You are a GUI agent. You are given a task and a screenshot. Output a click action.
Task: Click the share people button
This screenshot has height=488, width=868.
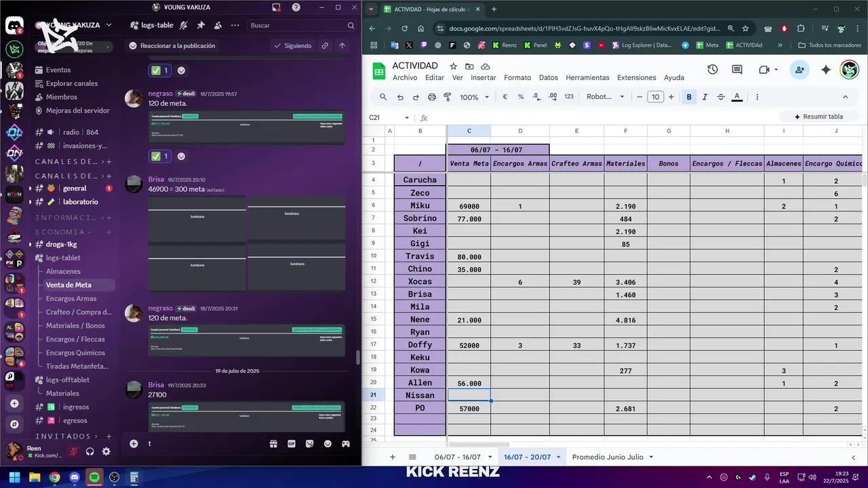point(800,70)
